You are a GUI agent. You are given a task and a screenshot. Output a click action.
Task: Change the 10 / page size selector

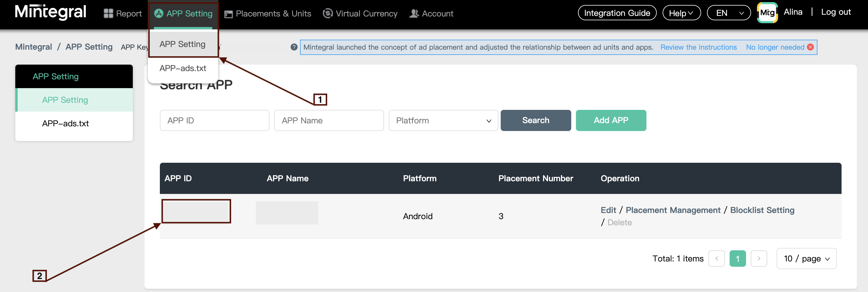(806, 259)
